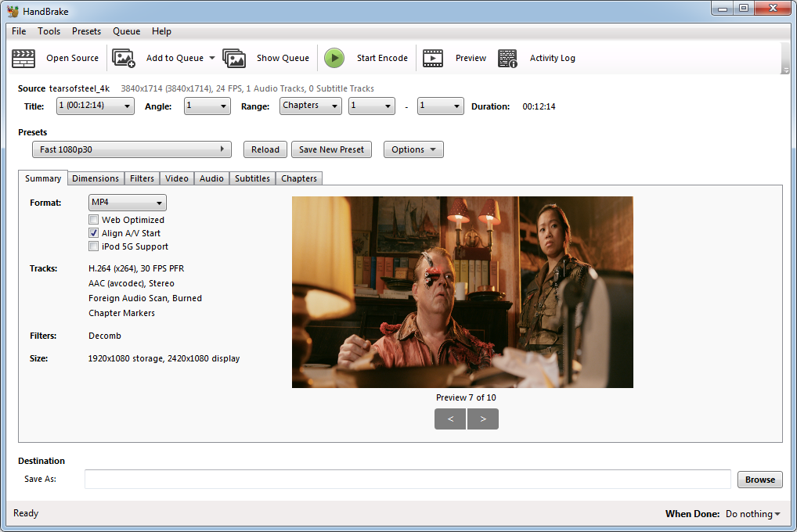
Task: Switch to the Chapters tab
Action: click(299, 178)
